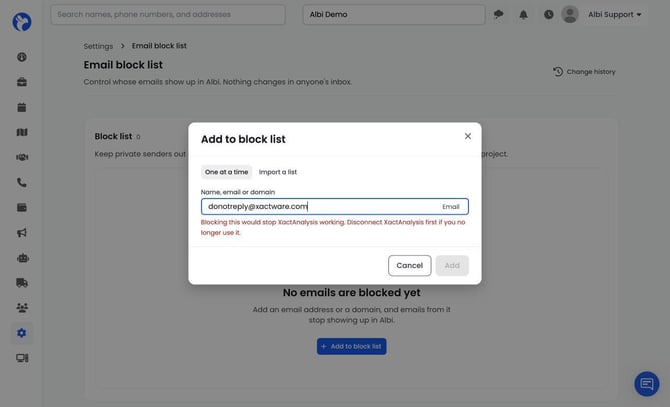Screen dimensions: 670x407
Task: Open the Change history link
Action: coord(584,72)
